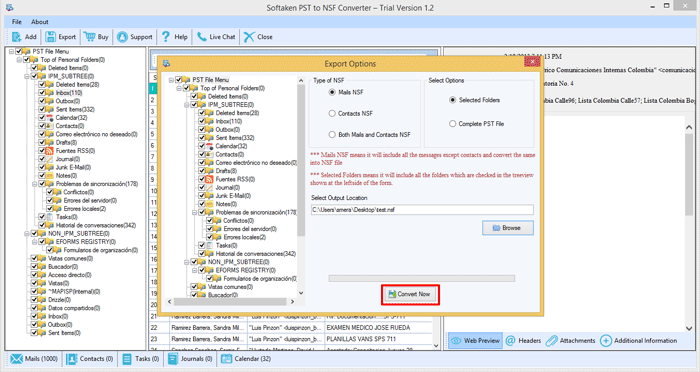Click the Close X toolbar icon
700x372 pixels.
pyautogui.click(x=249, y=37)
